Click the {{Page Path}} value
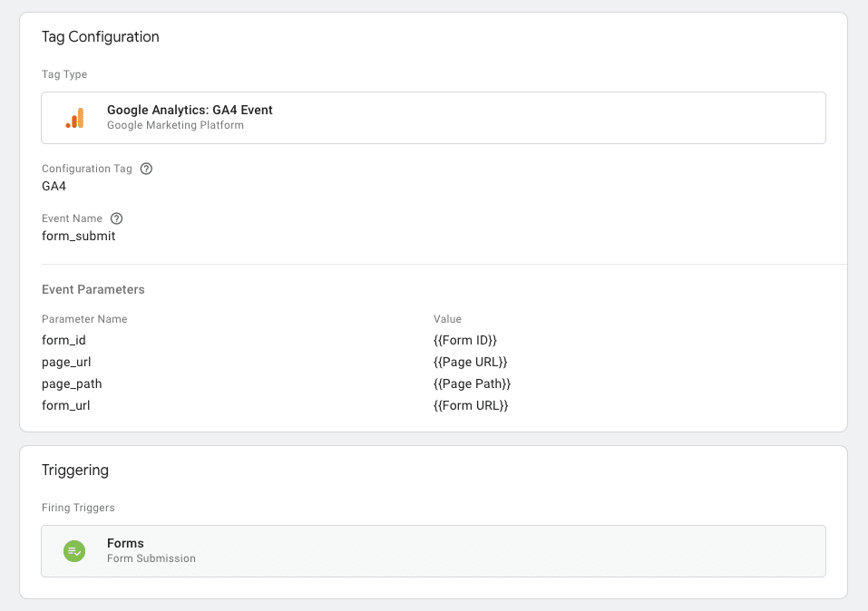868x611 pixels. click(473, 384)
